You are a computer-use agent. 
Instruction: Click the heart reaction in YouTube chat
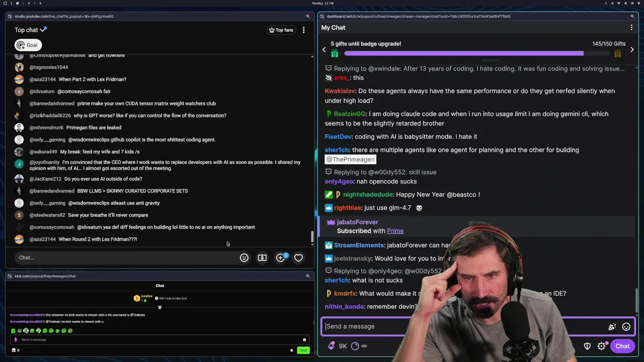point(298,257)
